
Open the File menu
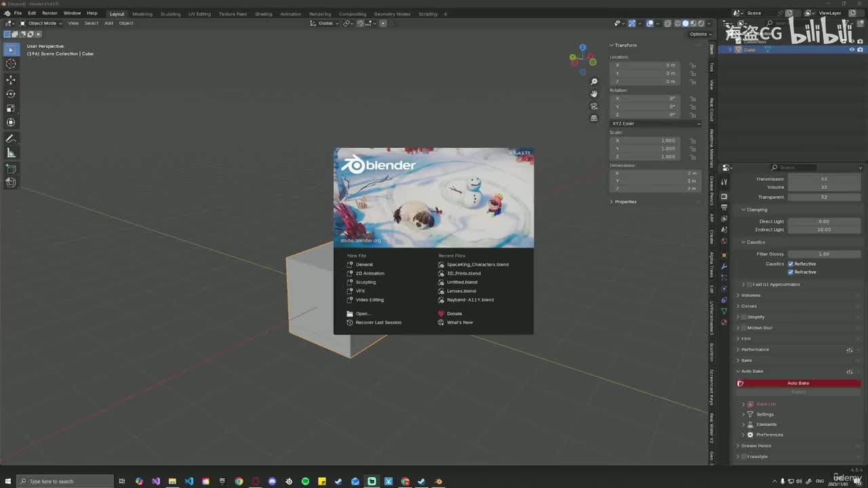(x=18, y=13)
